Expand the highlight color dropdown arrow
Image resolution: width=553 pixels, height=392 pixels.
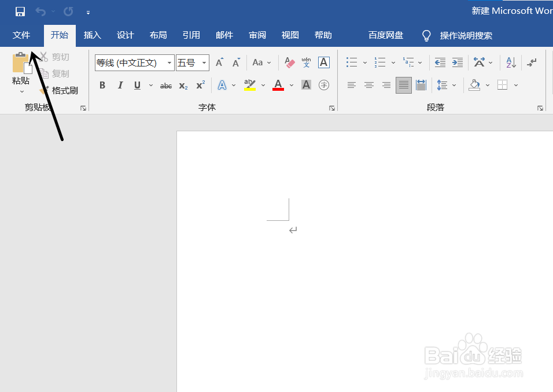(263, 85)
